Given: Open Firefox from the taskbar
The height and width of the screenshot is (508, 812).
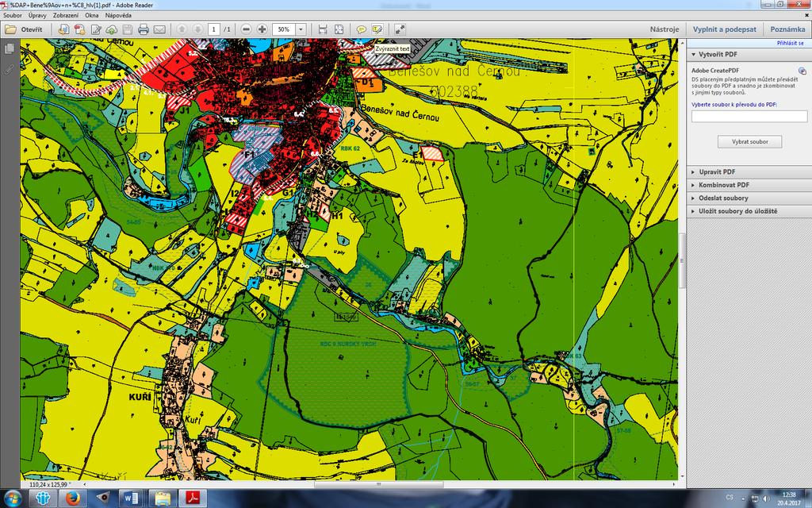Looking at the screenshot, I should tap(73, 498).
